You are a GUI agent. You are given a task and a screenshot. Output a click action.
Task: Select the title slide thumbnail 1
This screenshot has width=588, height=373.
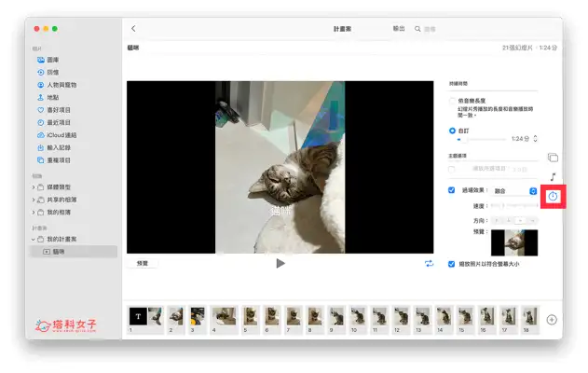coord(136,316)
